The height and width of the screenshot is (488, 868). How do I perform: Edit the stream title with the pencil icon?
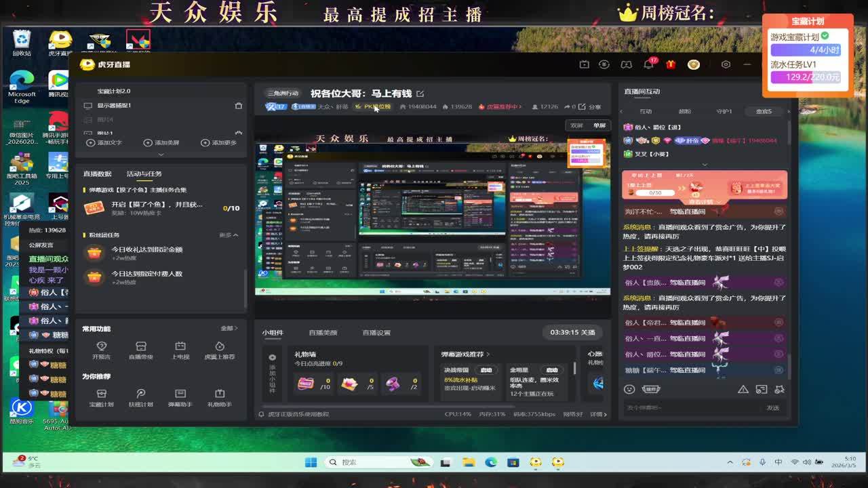pyautogui.click(x=420, y=94)
